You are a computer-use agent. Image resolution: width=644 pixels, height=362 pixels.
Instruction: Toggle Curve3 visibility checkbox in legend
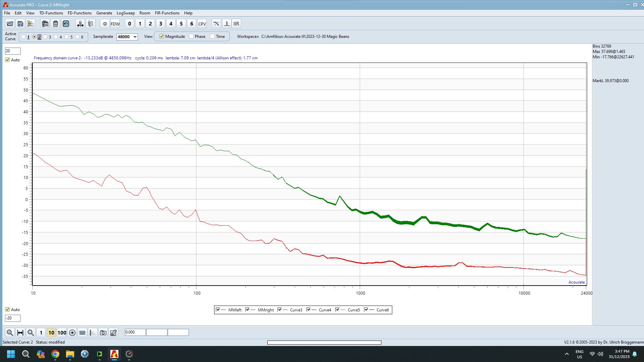click(x=279, y=310)
